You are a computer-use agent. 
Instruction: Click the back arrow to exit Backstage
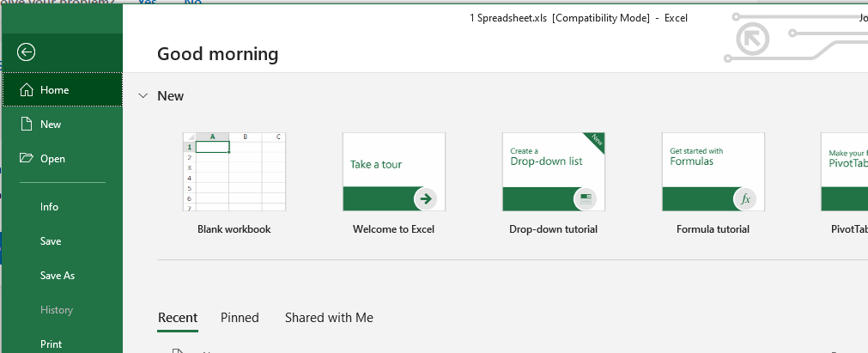pyautogui.click(x=26, y=52)
